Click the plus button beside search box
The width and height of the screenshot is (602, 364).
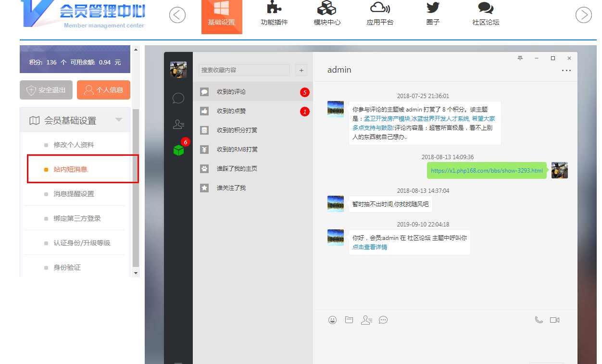tap(301, 70)
